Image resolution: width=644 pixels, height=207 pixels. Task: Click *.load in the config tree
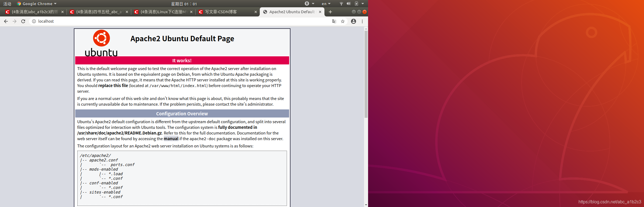point(116,174)
